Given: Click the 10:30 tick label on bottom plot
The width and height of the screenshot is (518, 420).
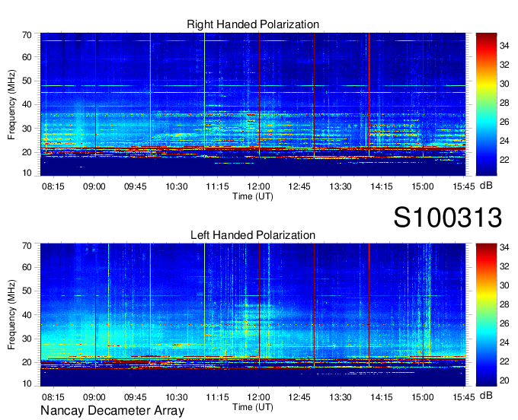Looking at the screenshot, I should pyautogui.click(x=177, y=397).
